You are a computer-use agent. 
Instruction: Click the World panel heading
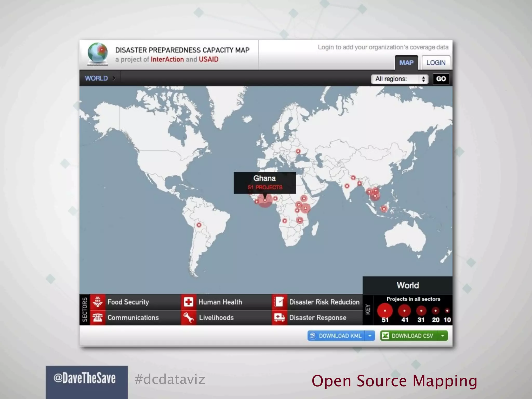click(x=408, y=285)
